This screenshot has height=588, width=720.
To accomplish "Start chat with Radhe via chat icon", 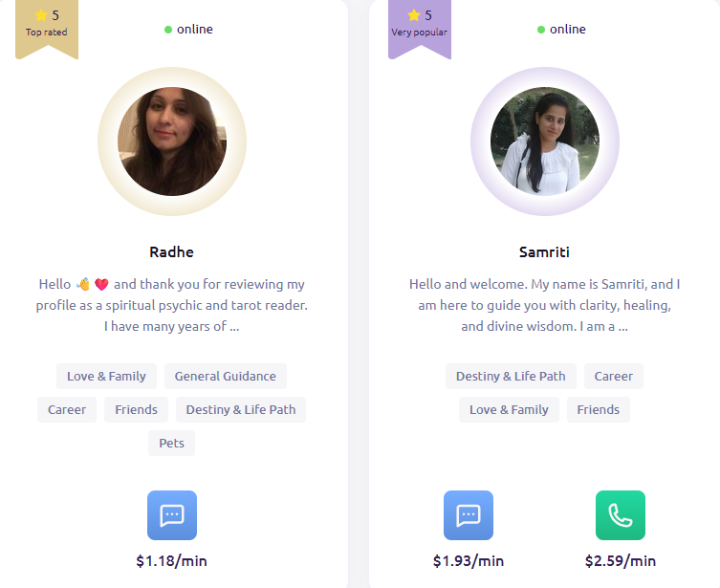I will coord(172,515).
